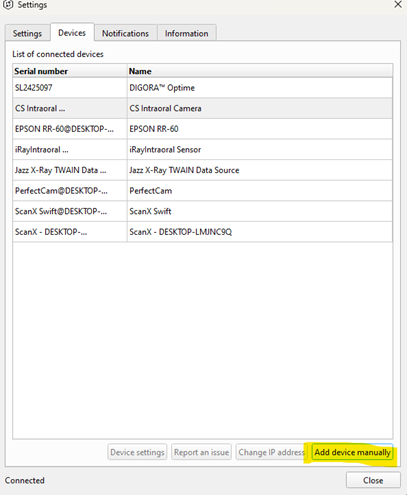Click the Change IP address button
Image resolution: width=407 pixels, height=495 pixels.
(272, 452)
